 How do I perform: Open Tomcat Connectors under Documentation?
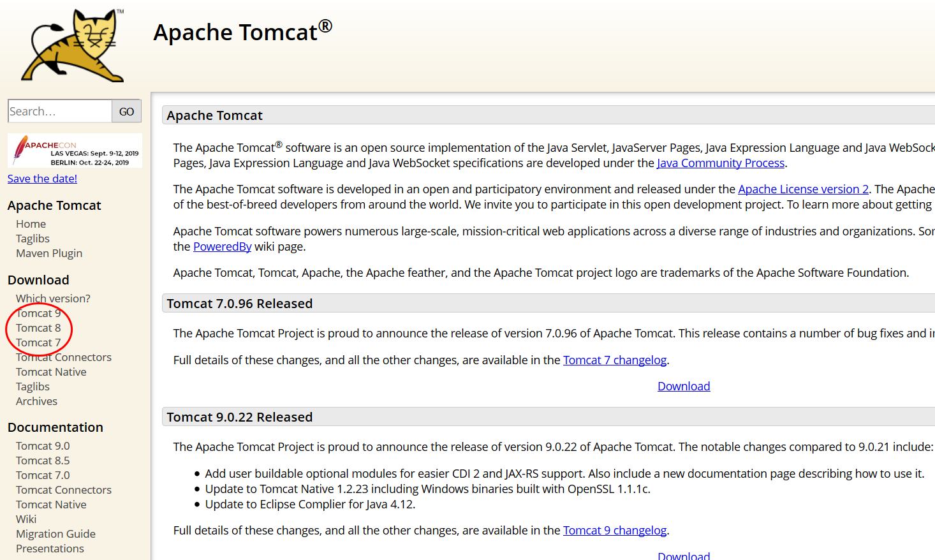[x=64, y=490]
